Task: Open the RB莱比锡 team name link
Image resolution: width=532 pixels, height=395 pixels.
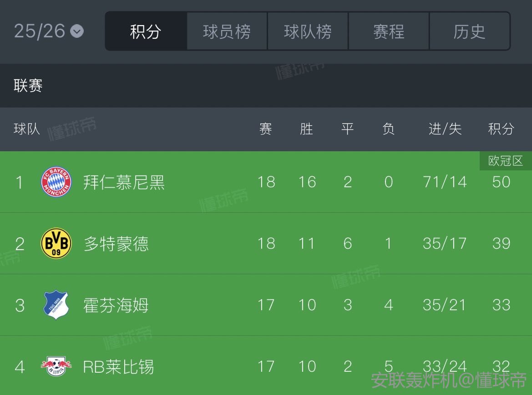Action: pos(118,367)
